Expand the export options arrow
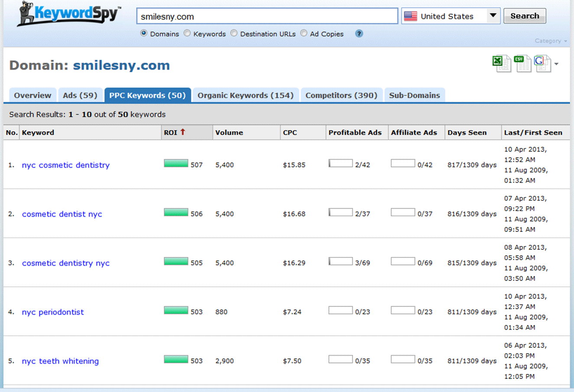This screenshot has height=392, width=574. [x=557, y=64]
